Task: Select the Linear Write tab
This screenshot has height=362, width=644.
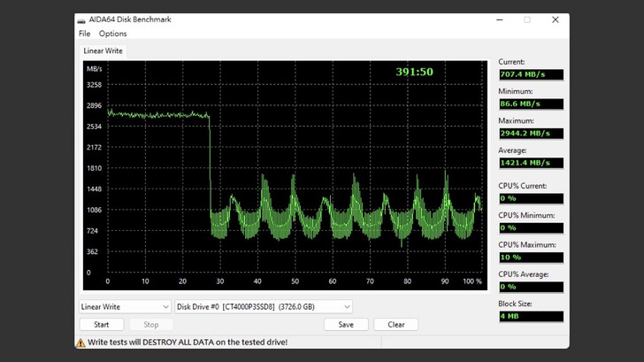Action: [103, 51]
